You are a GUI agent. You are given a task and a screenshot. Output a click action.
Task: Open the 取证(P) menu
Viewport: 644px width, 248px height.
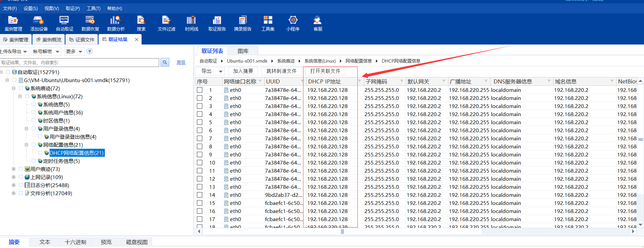pos(72,8)
